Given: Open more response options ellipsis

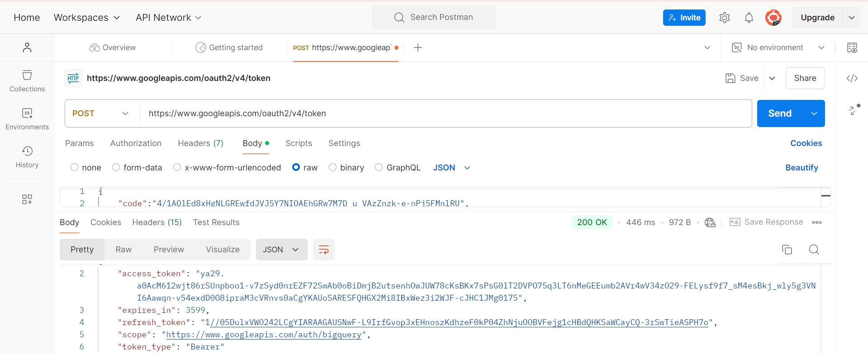Looking at the screenshot, I should click(x=817, y=222).
